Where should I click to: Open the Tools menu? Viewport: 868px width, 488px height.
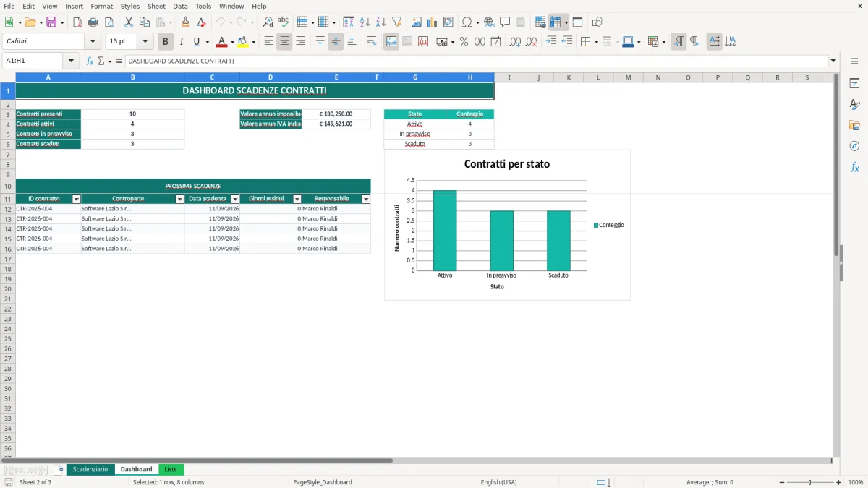click(203, 6)
